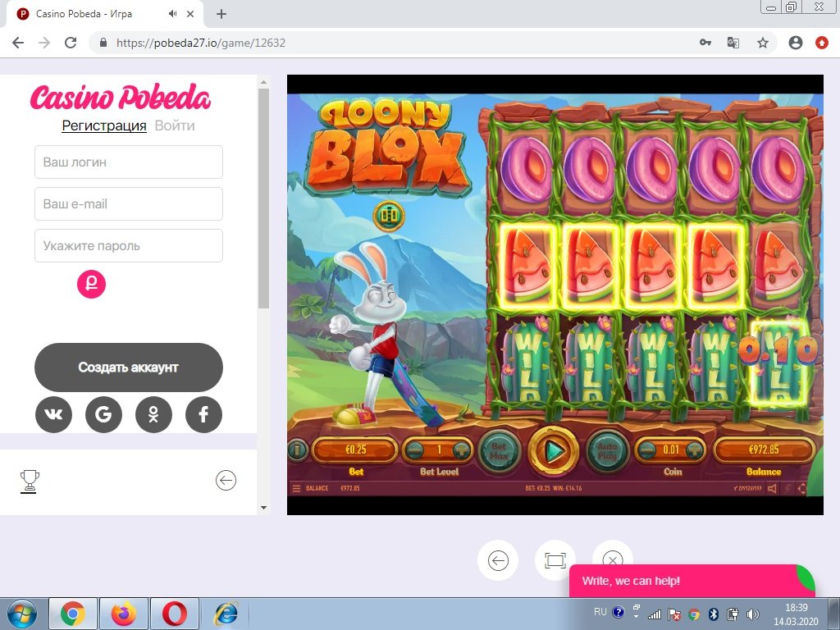Open the trophy icon in the sidebar

point(30,481)
